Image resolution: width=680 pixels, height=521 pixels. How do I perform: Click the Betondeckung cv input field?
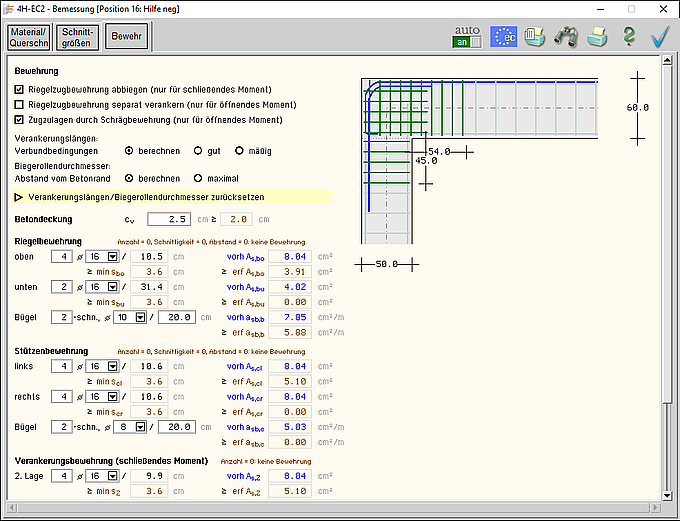pos(168,219)
